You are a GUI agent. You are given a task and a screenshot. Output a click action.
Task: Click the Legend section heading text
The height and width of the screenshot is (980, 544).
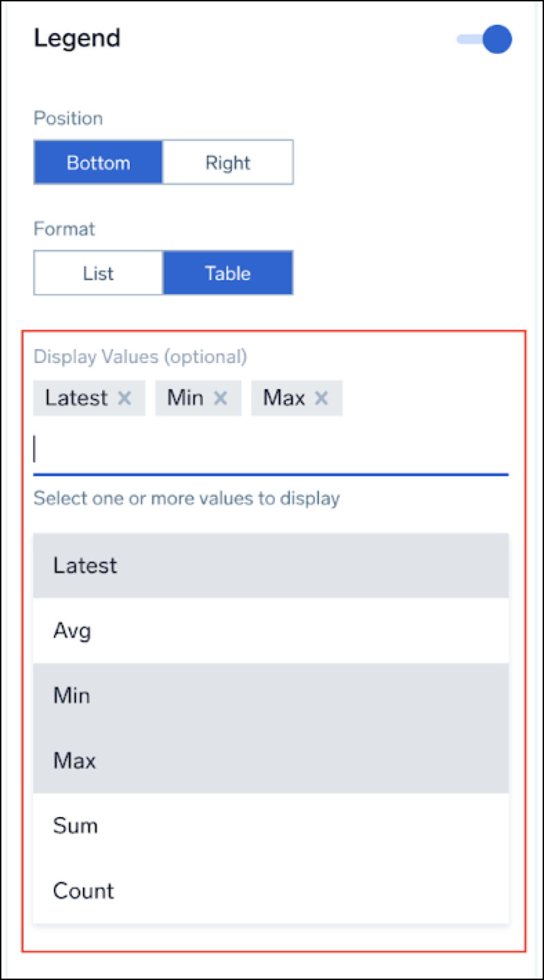77,38
